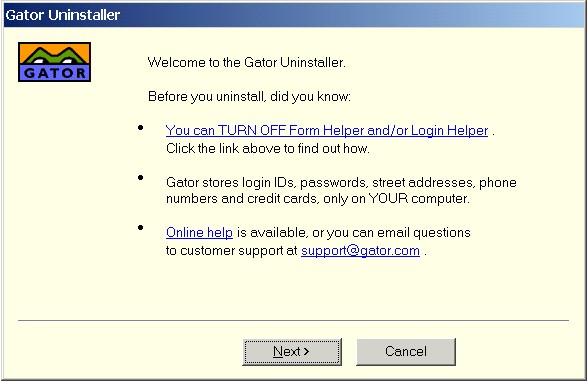Click 'Click the link above to find out how' text
Viewport: 588px width, 382px height.
pos(268,148)
